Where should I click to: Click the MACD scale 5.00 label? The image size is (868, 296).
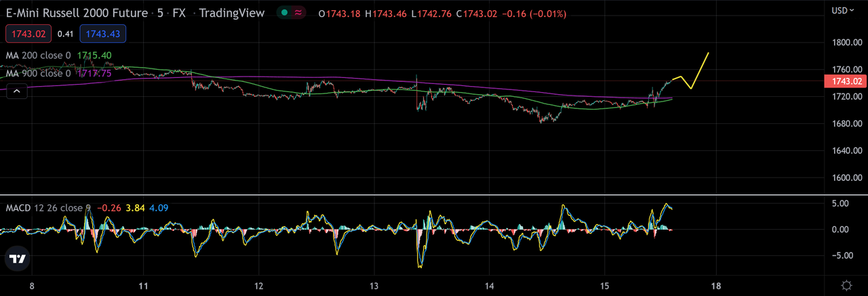[840, 203]
